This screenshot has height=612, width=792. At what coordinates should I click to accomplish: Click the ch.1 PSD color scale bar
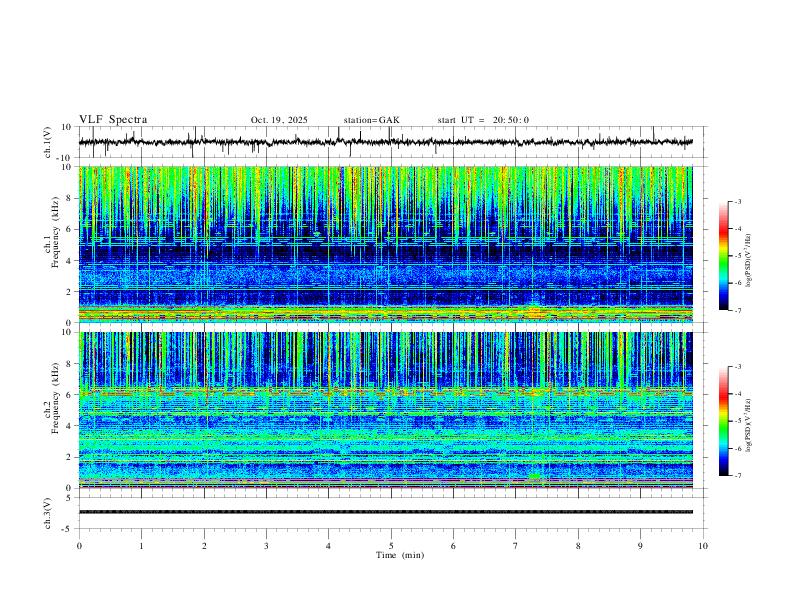(x=723, y=256)
